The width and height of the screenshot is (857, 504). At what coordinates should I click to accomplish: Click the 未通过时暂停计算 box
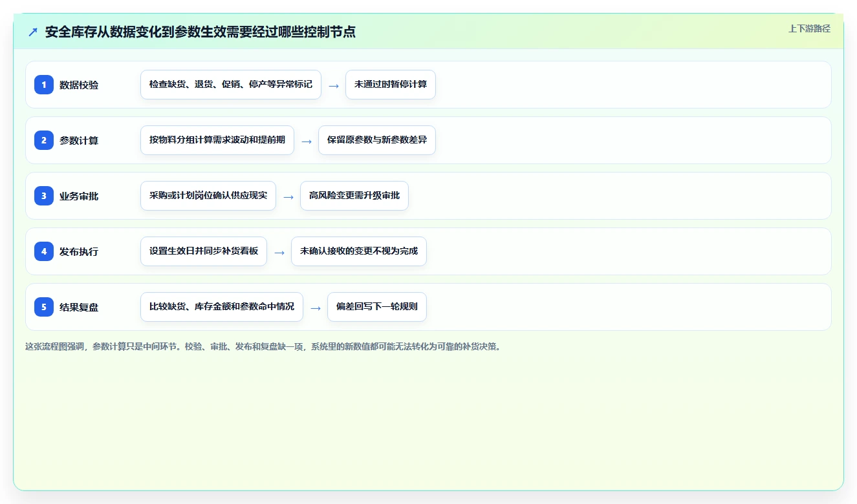(x=391, y=85)
